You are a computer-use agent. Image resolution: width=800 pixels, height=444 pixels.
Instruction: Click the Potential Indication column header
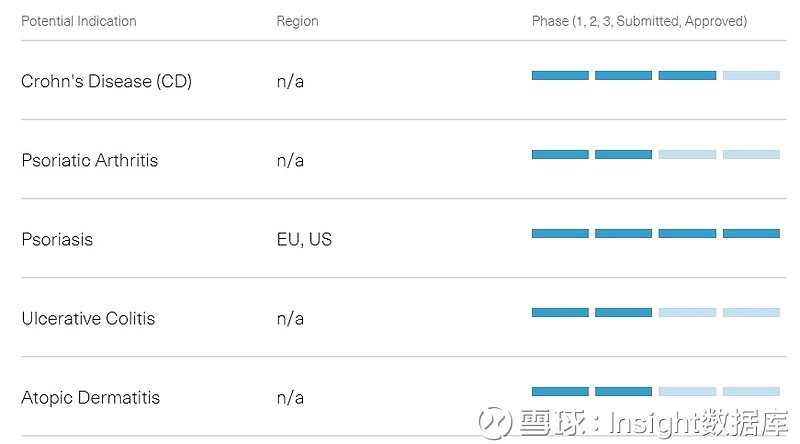point(79,21)
